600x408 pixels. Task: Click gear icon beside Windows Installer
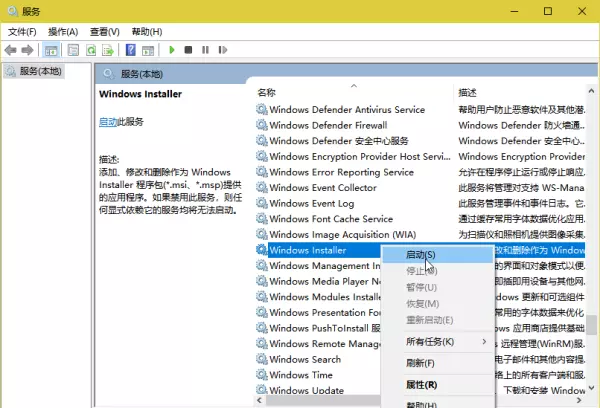pos(262,250)
